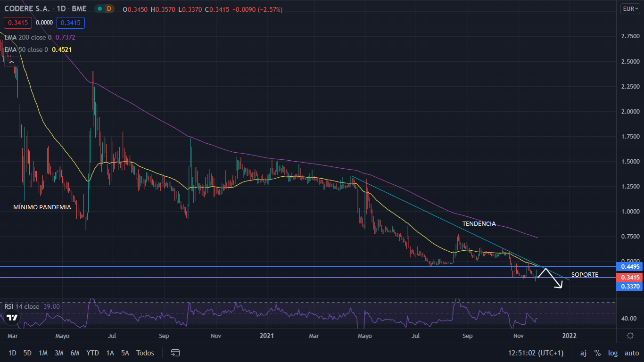Click the TradingView logo badge

tap(12, 318)
